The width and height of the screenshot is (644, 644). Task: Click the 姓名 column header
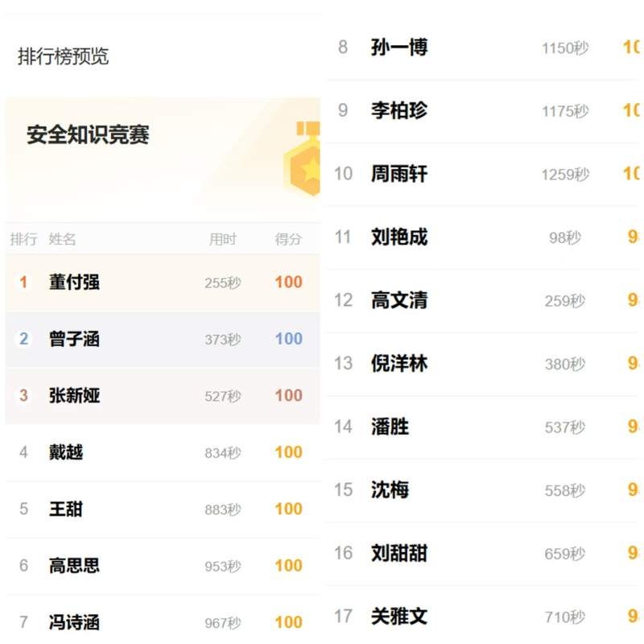[62, 239]
